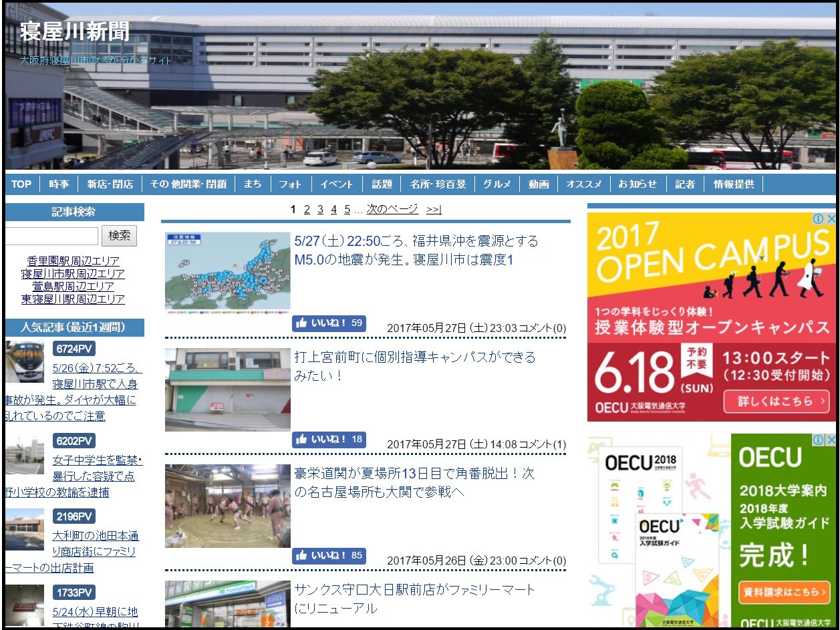Open 寝屋川市駅周辺エリア link
Viewport: 840px width, 630px height.
(x=74, y=273)
